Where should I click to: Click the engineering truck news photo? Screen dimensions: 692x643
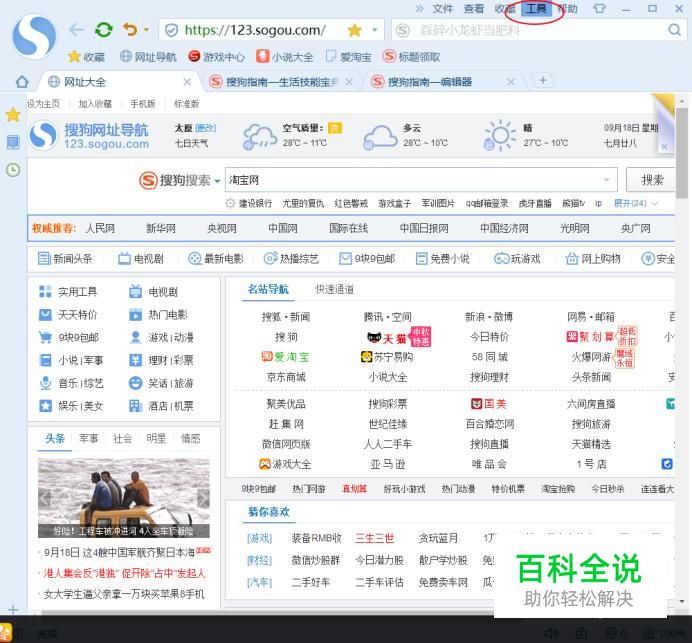pyautogui.click(x=124, y=497)
